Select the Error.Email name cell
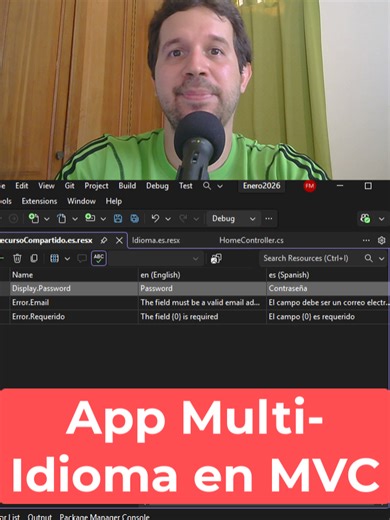This screenshot has height=520, width=390. click(73, 303)
